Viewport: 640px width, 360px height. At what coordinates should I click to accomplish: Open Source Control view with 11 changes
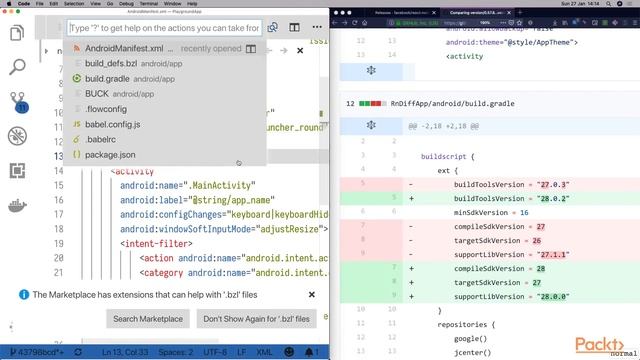pos(18,102)
